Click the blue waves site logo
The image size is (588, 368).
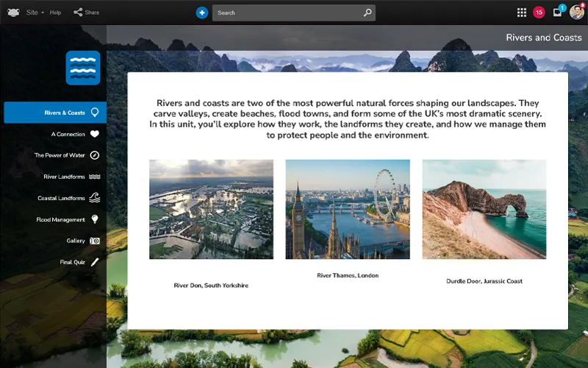click(x=82, y=68)
